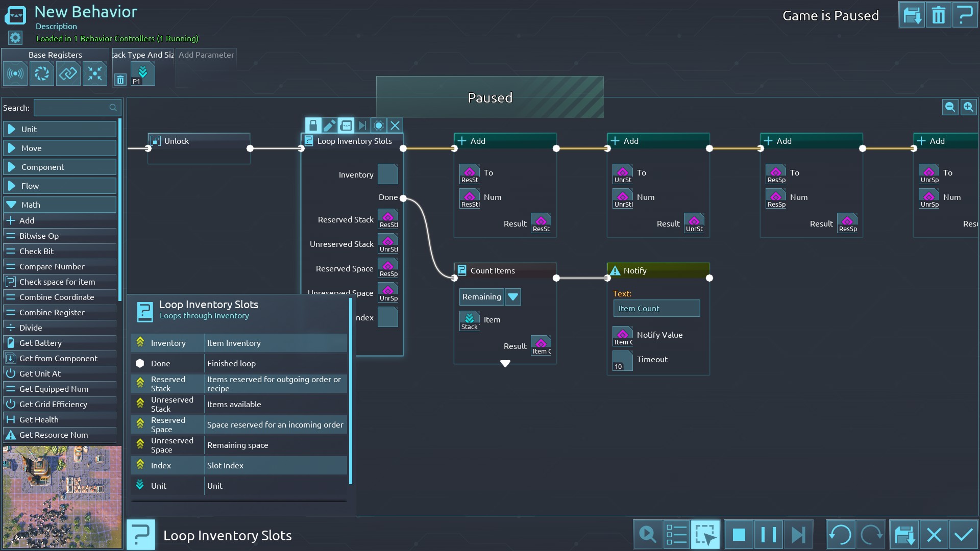Click the link-chain base register icon

coord(68,74)
